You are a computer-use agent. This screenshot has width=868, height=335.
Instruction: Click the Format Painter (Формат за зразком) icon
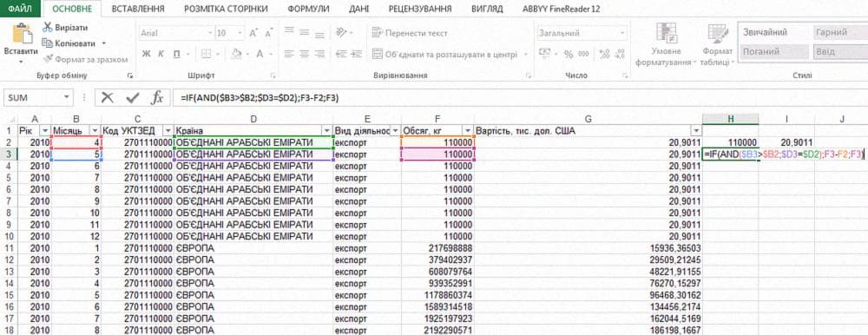(48, 59)
